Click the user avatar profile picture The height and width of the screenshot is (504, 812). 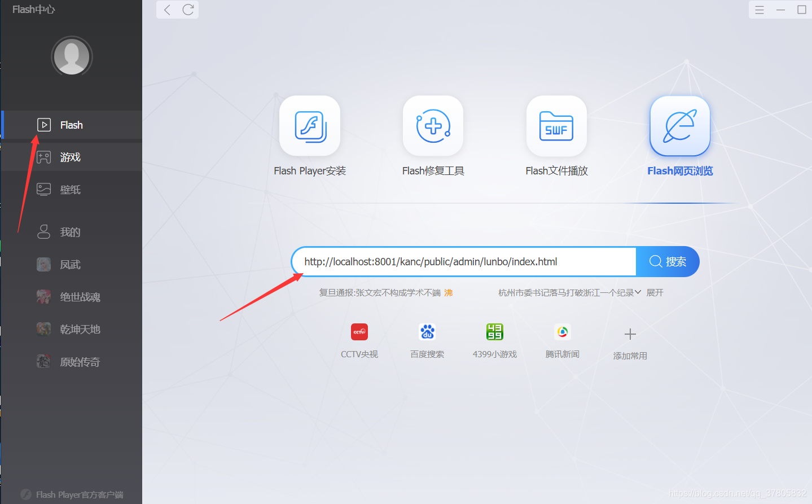pos(72,56)
